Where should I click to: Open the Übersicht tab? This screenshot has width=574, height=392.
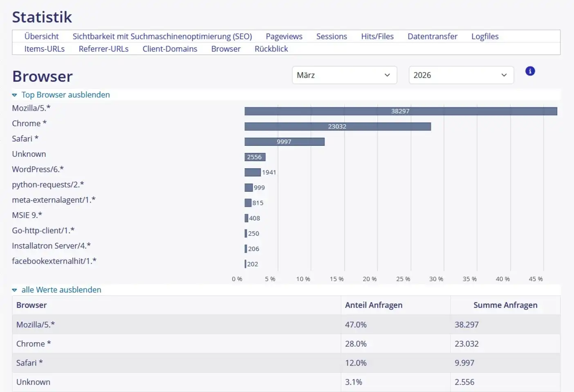(41, 36)
